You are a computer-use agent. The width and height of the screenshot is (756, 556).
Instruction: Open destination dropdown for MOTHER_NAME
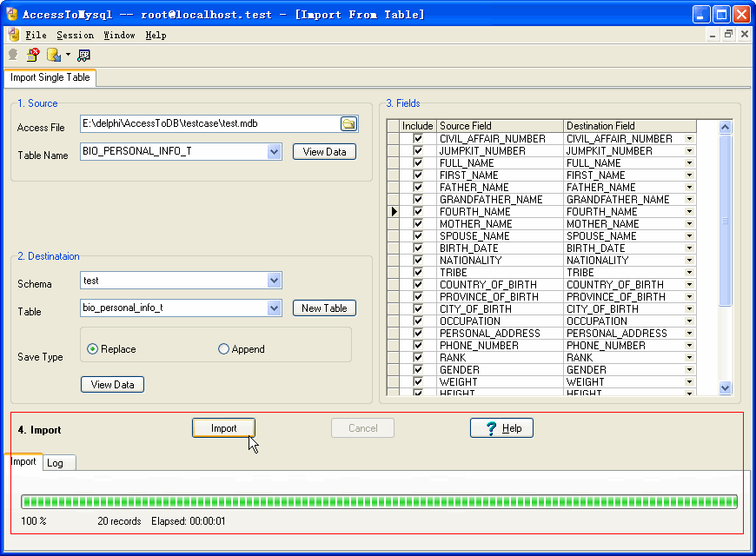click(x=689, y=224)
